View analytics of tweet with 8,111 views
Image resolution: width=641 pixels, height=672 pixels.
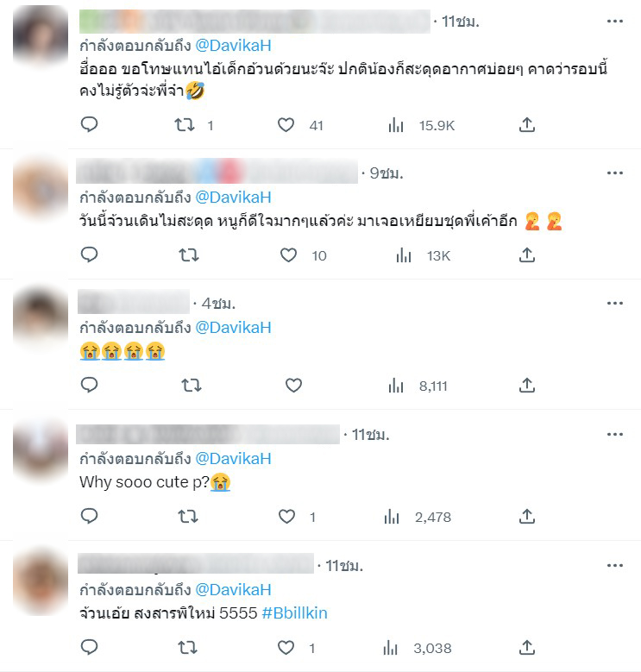coord(396,386)
